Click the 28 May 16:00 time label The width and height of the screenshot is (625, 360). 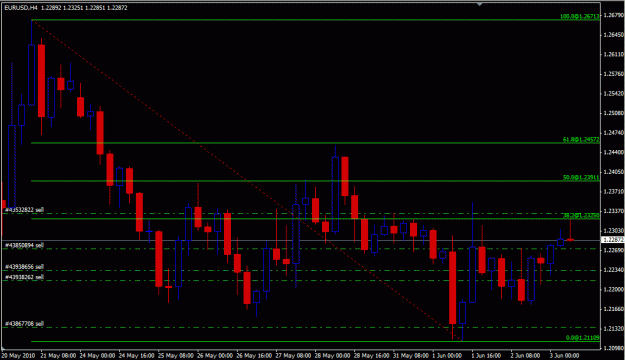[371, 355]
